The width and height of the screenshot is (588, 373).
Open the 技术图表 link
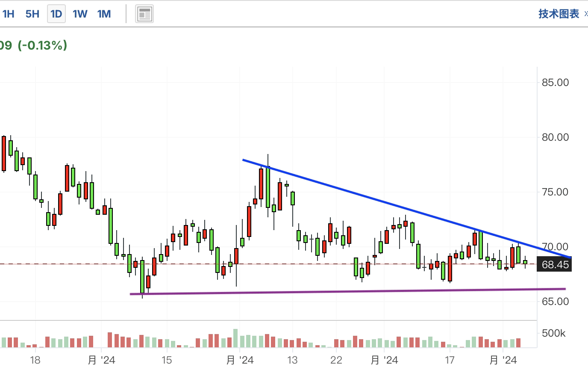559,14
